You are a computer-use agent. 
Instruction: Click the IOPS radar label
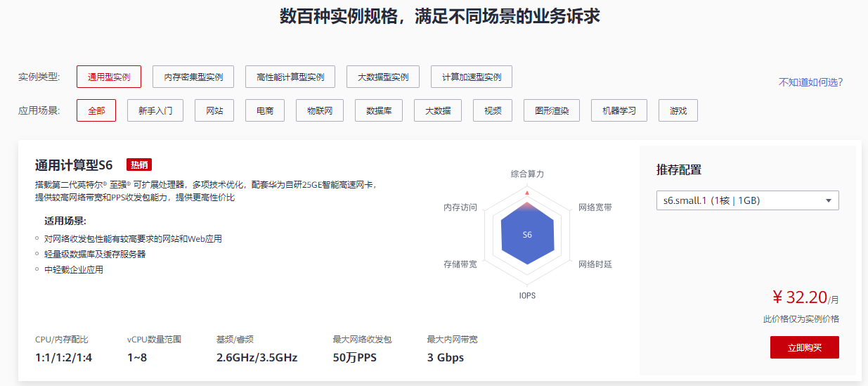point(527,295)
